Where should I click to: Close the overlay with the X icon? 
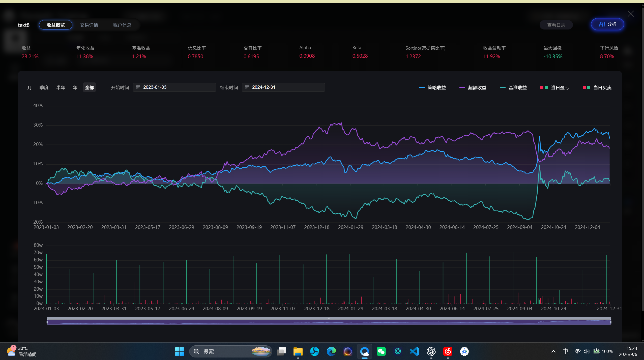click(631, 14)
